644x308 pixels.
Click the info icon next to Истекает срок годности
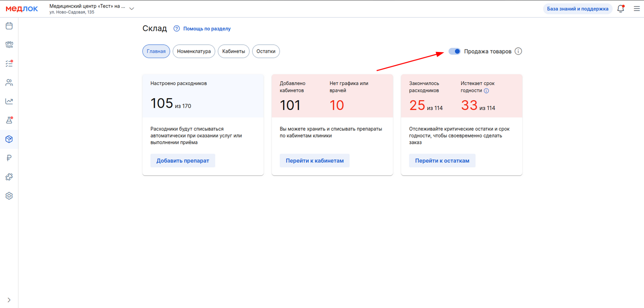click(486, 91)
